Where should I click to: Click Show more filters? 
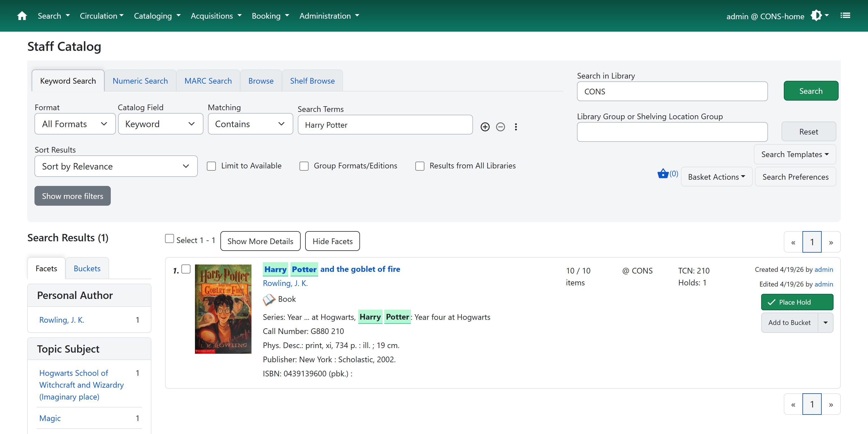point(72,196)
